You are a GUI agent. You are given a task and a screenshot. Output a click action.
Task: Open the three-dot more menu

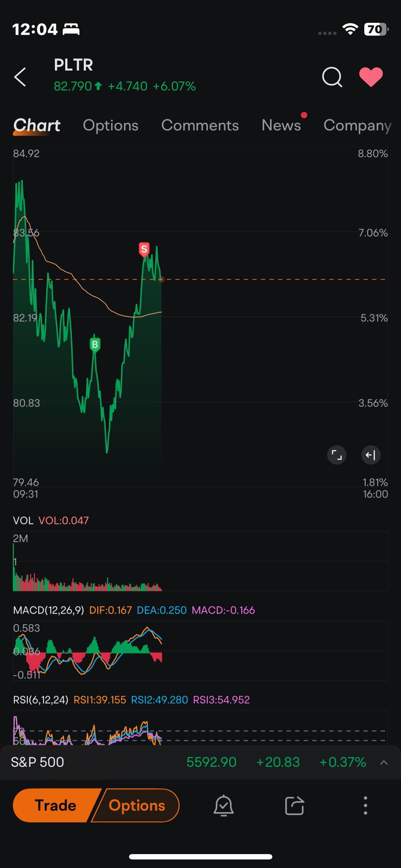[x=365, y=805]
